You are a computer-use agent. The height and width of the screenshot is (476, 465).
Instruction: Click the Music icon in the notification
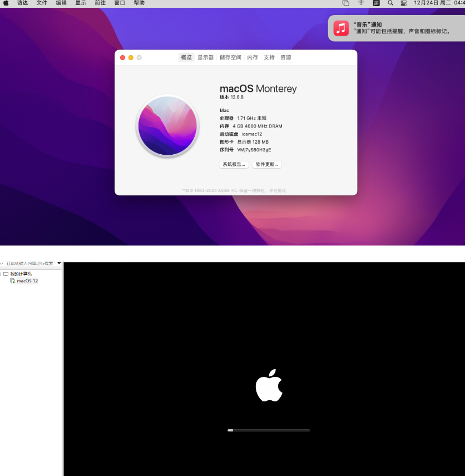click(x=340, y=27)
